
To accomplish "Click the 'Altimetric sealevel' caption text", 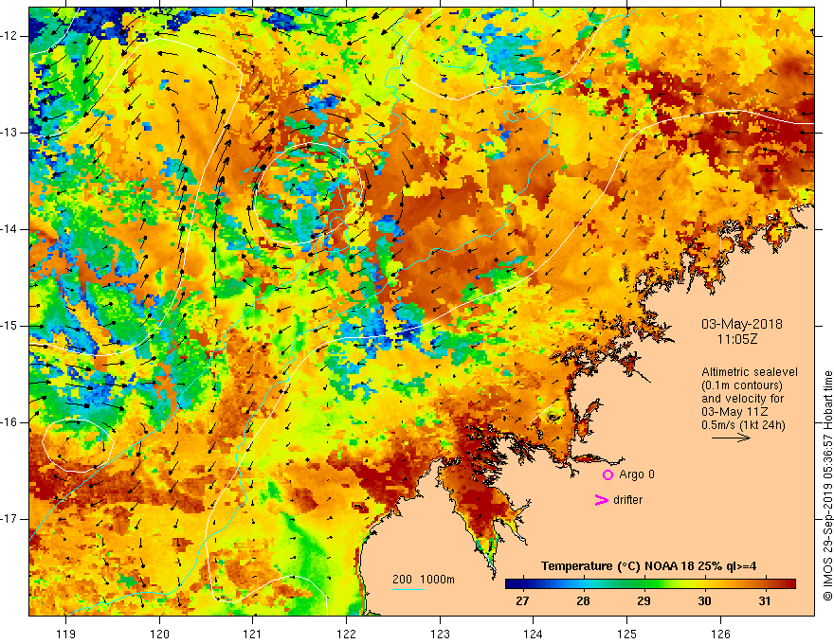I will [x=750, y=372].
